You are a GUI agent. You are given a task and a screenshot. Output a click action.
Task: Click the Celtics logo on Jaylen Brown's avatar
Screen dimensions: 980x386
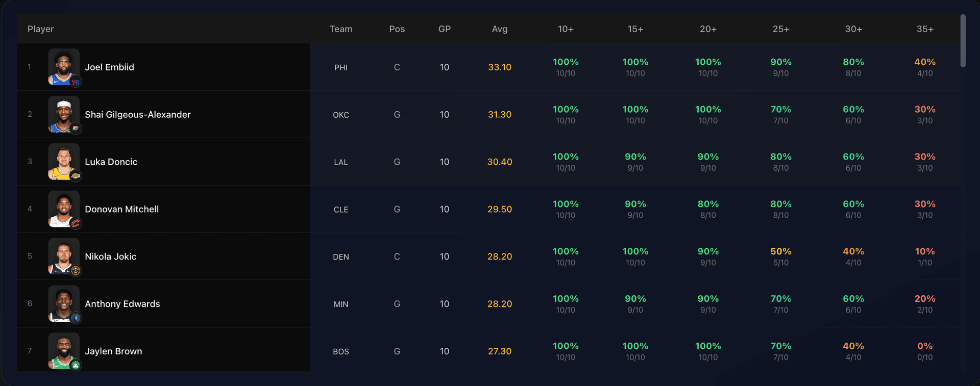coord(76,365)
